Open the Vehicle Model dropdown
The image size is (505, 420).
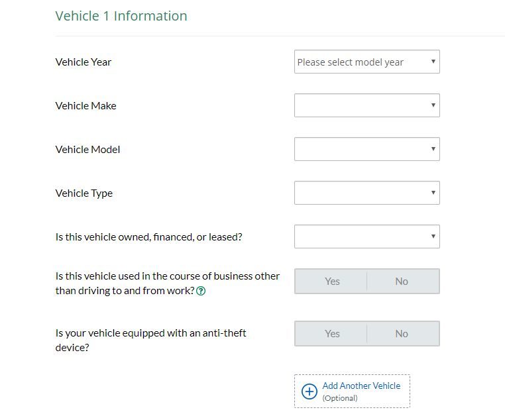tap(367, 149)
